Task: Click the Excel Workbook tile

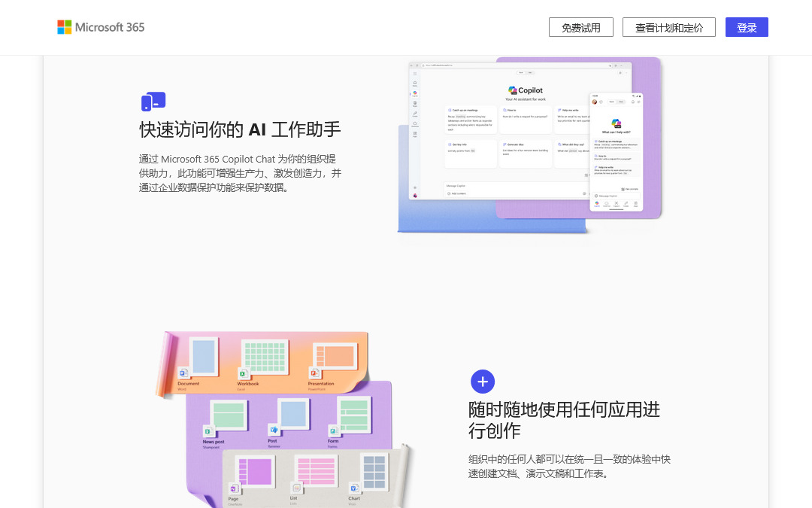Action: click(262, 364)
